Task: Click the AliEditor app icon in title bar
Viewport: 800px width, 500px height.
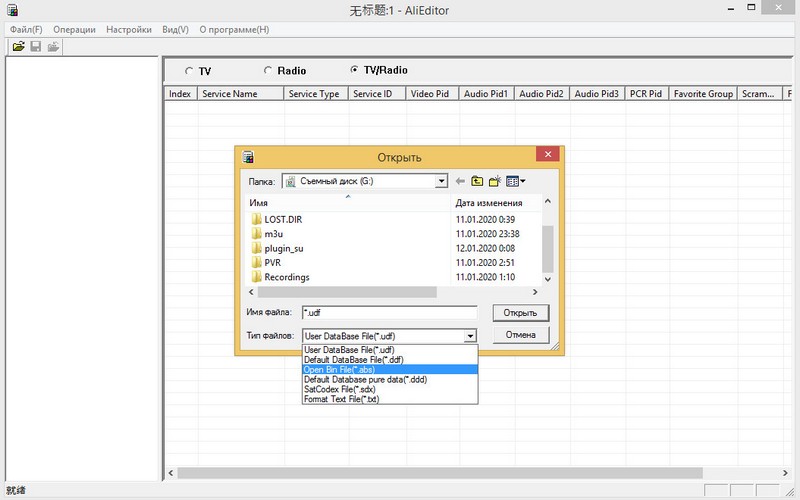Action: 12,10
